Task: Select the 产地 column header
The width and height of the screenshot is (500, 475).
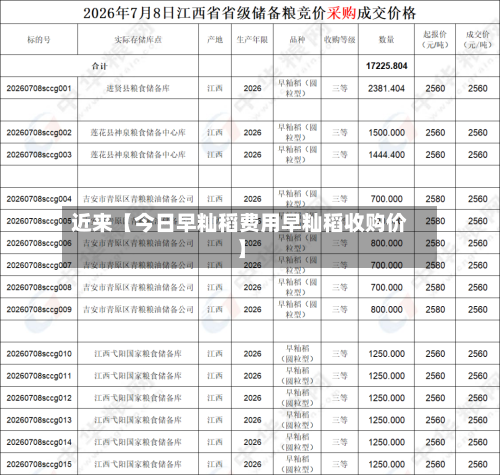Action: pyautogui.click(x=215, y=40)
